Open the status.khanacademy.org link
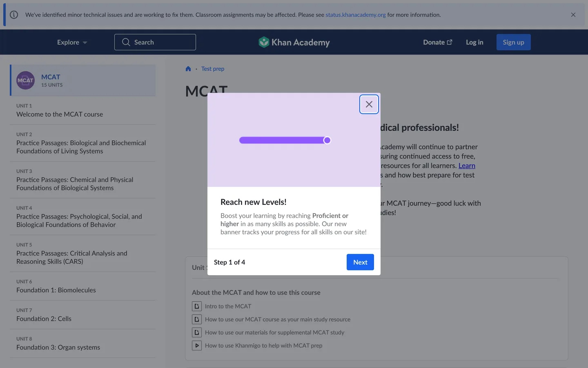This screenshot has height=368, width=588. point(355,15)
